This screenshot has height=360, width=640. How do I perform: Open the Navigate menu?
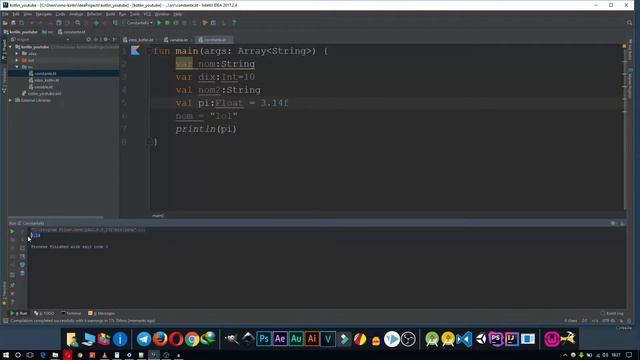point(44,14)
